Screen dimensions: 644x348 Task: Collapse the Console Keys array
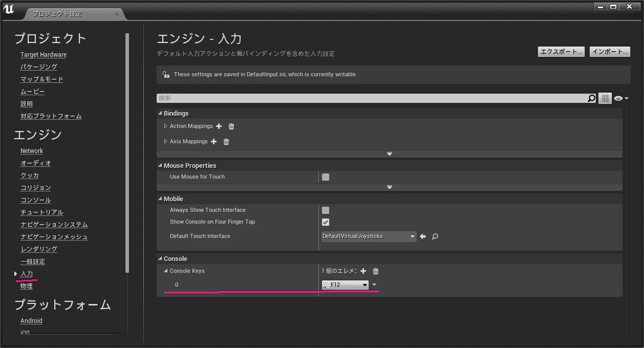[165, 271]
